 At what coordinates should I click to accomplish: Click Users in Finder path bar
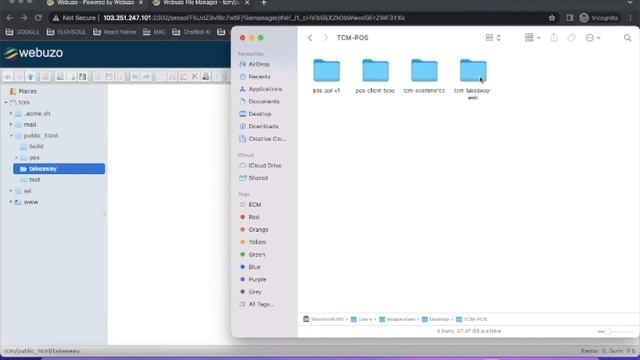point(362,319)
